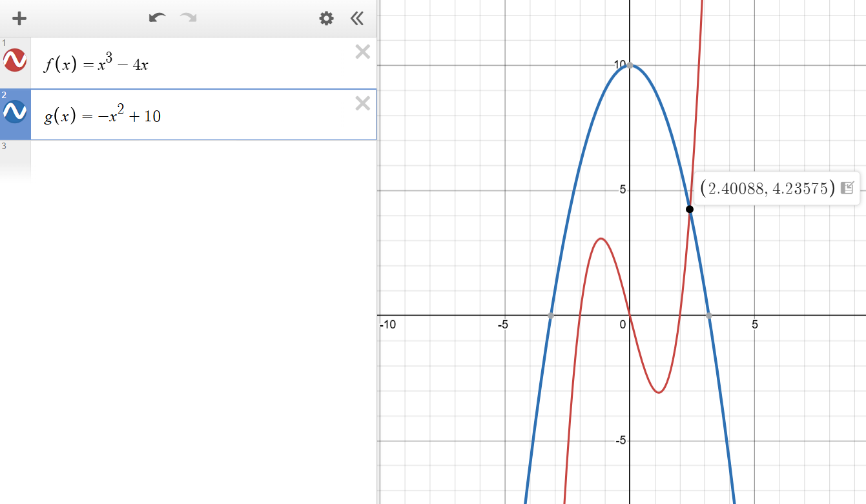Collapse the expression list panel
Viewport: 866px width, 504px height.
(x=357, y=18)
